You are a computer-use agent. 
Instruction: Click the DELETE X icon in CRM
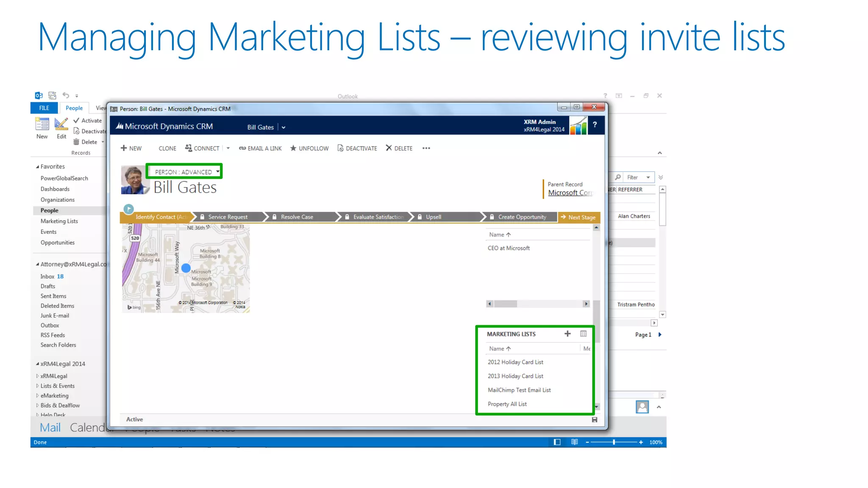(x=389, y=148)
